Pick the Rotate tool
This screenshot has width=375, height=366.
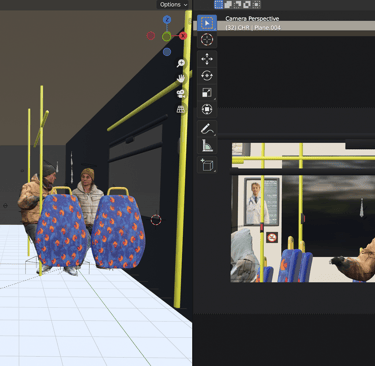click(207, 76)
